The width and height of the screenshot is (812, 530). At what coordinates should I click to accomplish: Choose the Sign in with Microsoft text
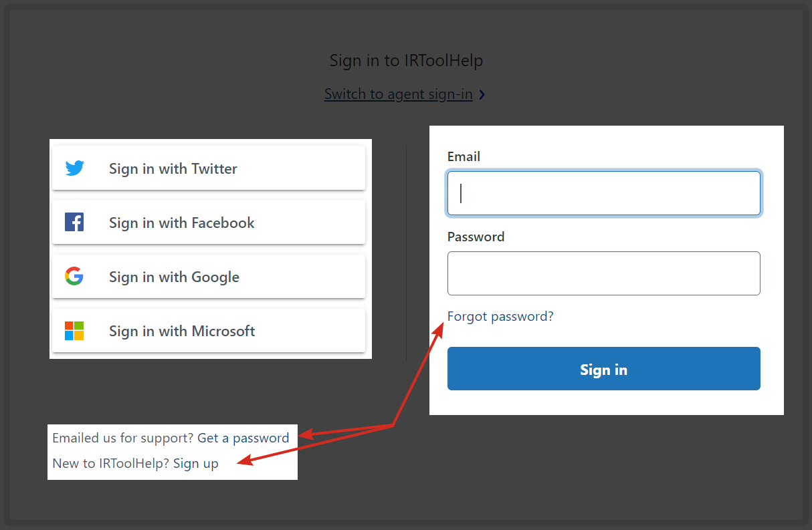pyautogui.click(x=182, y=331)
